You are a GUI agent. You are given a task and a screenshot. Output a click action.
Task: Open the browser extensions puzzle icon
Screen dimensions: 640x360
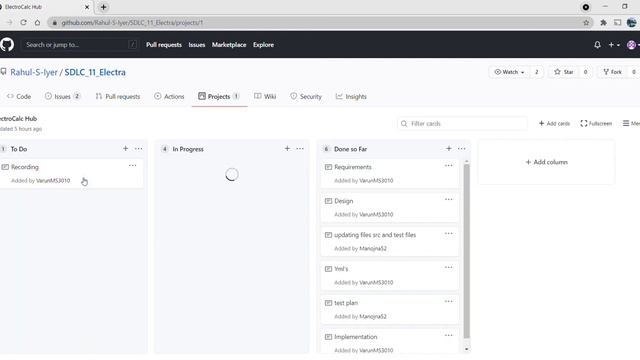point(603,22)
